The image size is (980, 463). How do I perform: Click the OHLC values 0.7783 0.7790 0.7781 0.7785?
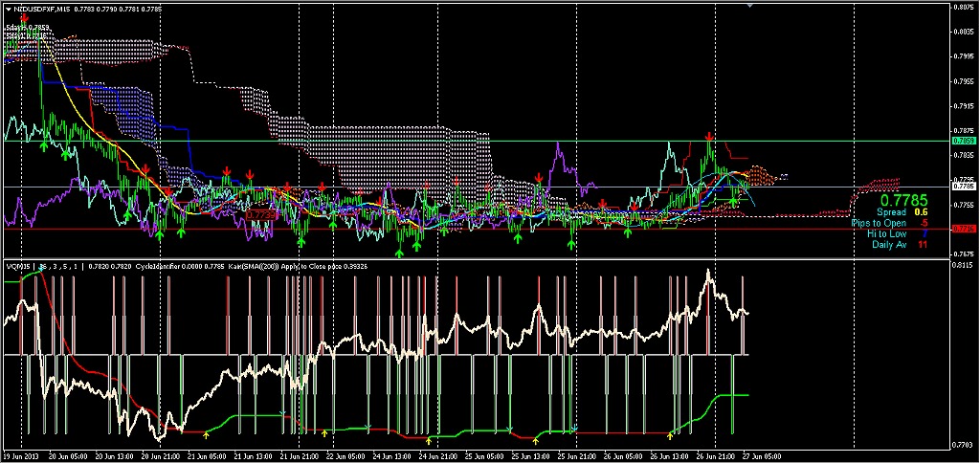tap(118, 9)
